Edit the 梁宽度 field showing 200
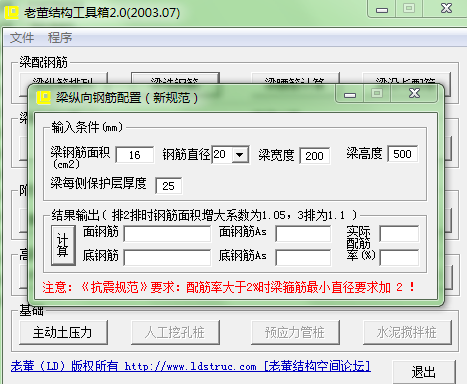The height and width of the screenshot is (384, 467). 315,156
